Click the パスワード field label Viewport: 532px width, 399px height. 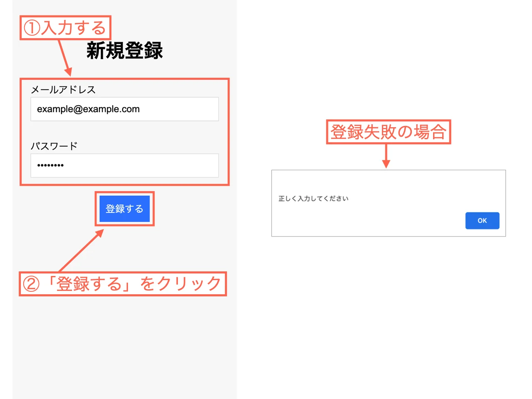[x=54, y=146]
